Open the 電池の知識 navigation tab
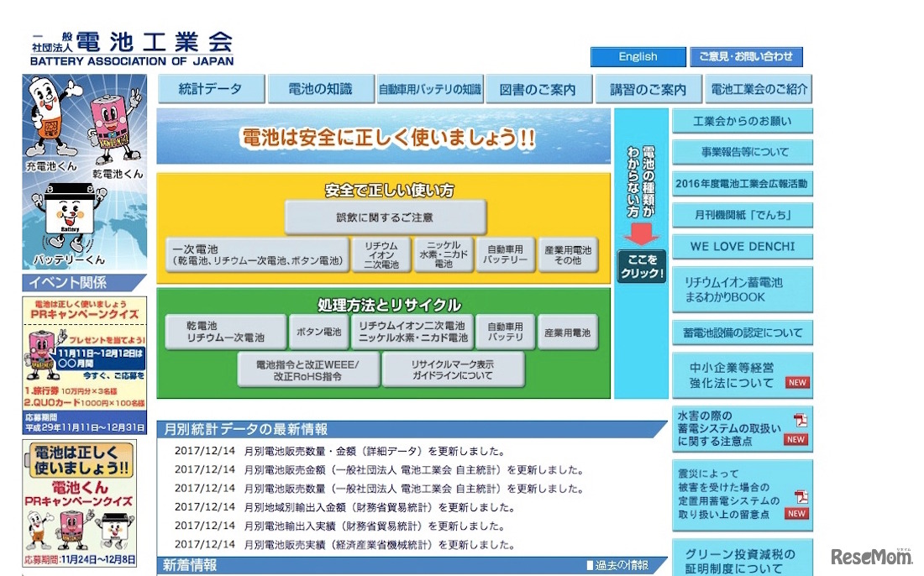924x576 pixels. [320, 89]
